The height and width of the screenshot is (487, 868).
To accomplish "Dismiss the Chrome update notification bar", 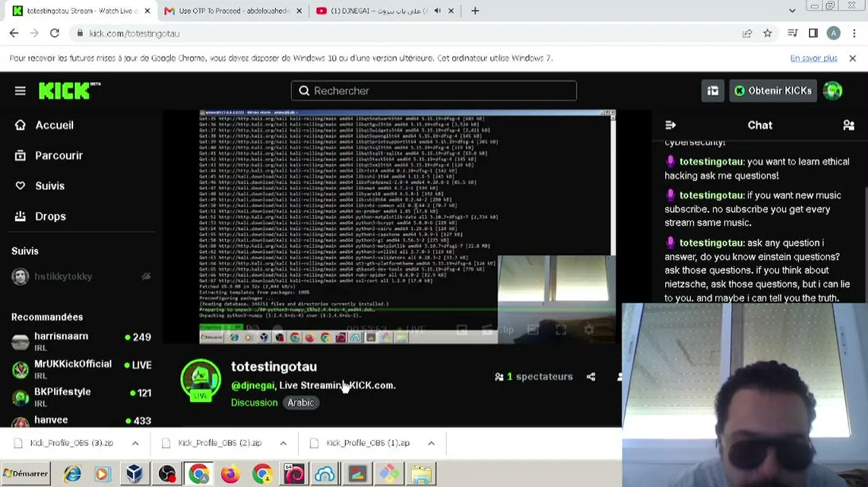I will 852,58.
